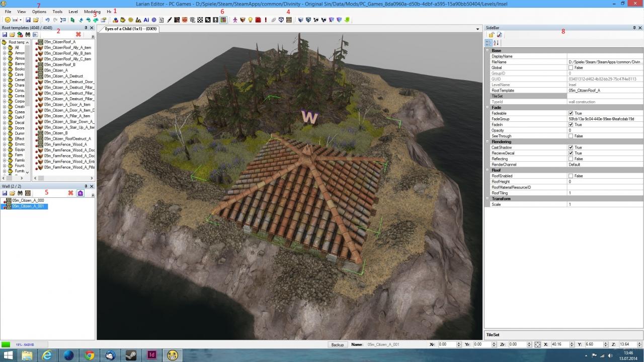
Task: Open Google Chrome from the taskbar
Action: click(90, 355)
